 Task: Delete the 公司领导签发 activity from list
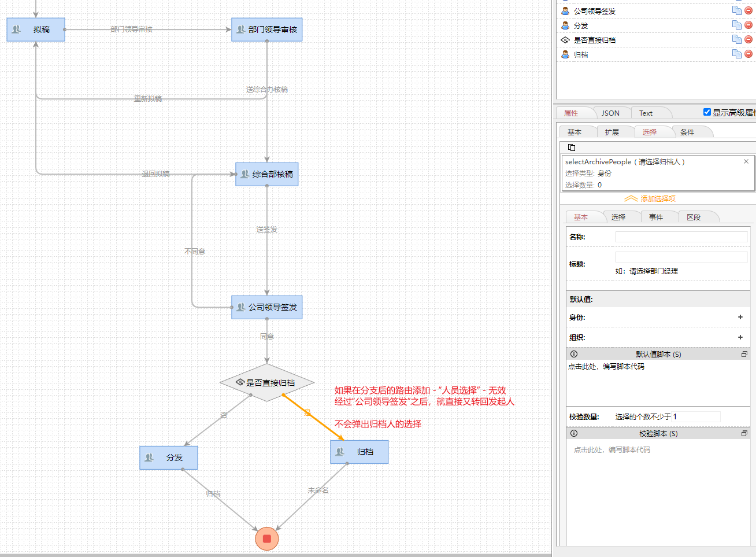point(748,10)
